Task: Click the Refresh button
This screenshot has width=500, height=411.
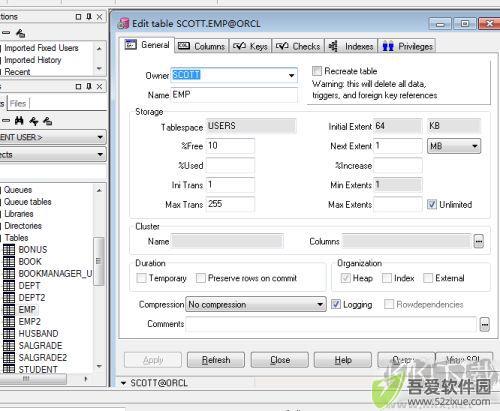Action: point(216,360)
